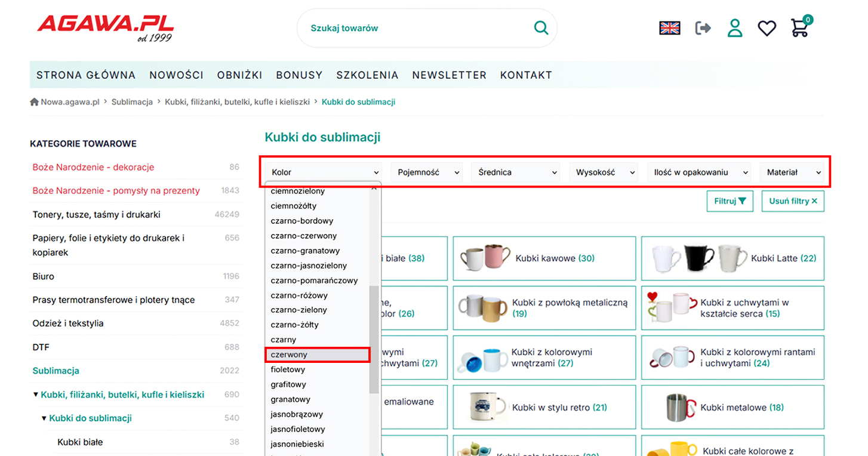Switch language via the UK flag icon

coord(670,28)
